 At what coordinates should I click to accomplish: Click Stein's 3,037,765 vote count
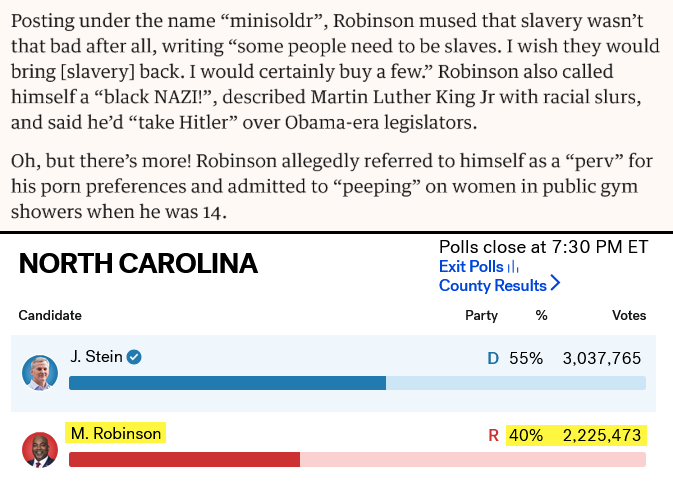(601, 358)
